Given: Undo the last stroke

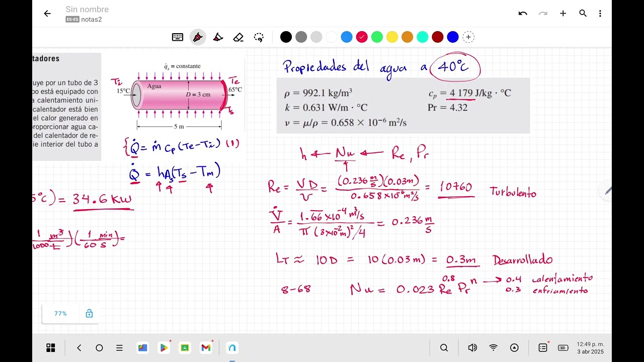Looking at the screenshot, I should [x=523, y=14].
